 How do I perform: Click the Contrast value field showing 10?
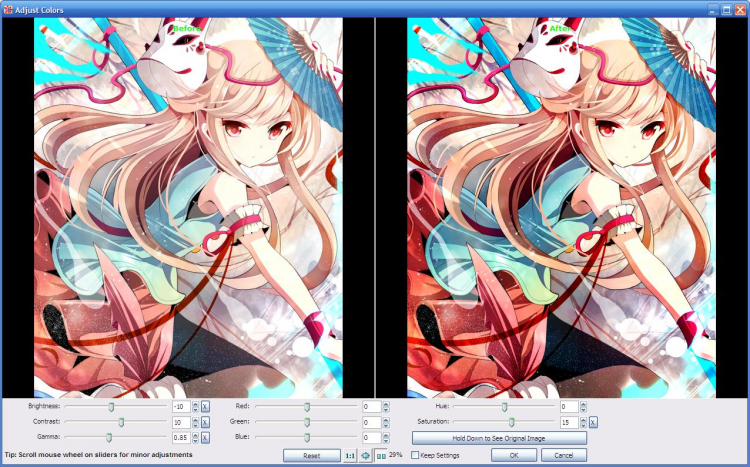click(182, 422)
